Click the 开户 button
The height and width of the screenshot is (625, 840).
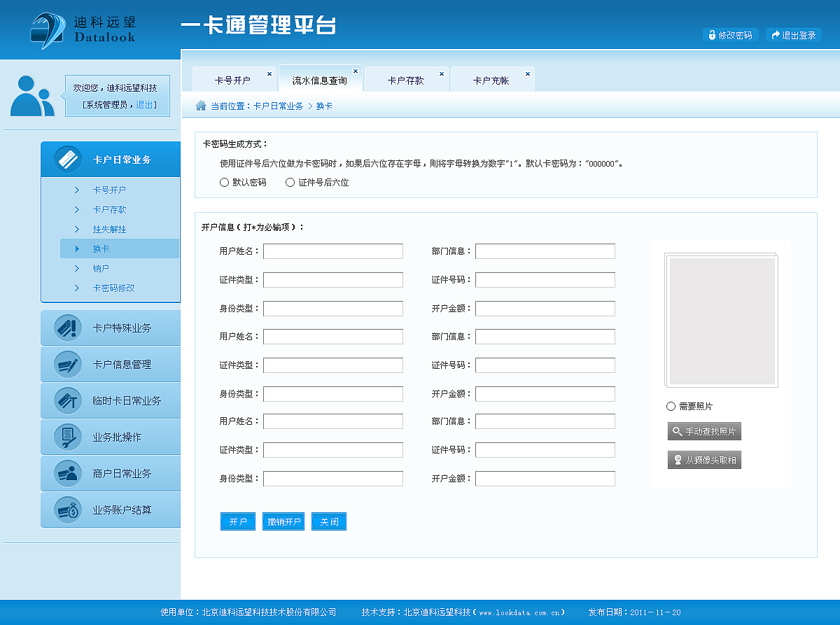point(237,521)
